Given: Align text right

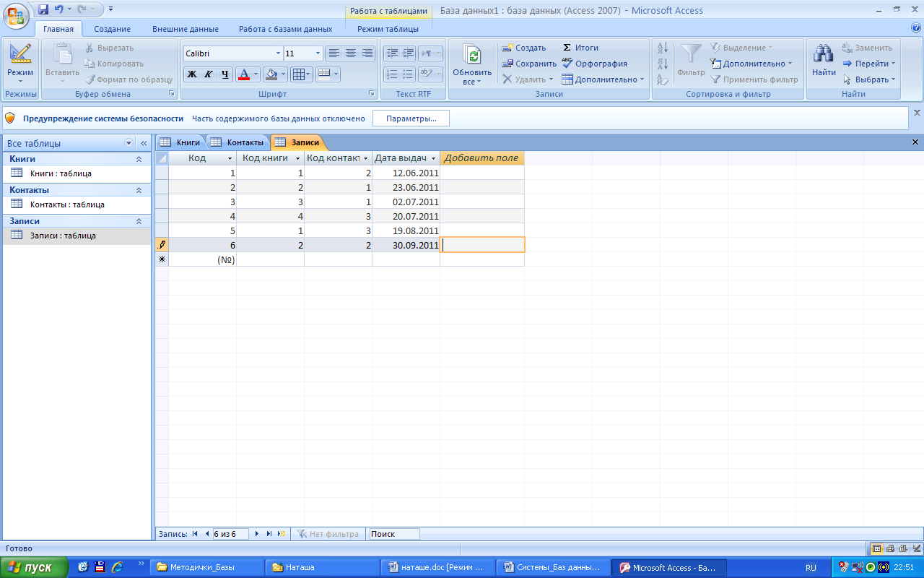Looking at the screenshot, I should coord(367,53).
